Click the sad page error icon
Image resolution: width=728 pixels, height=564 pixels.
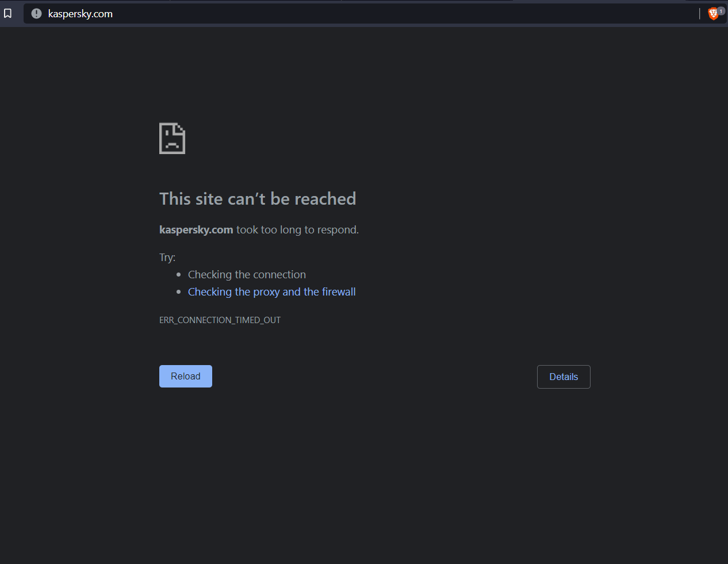click(x=172, y=139)
